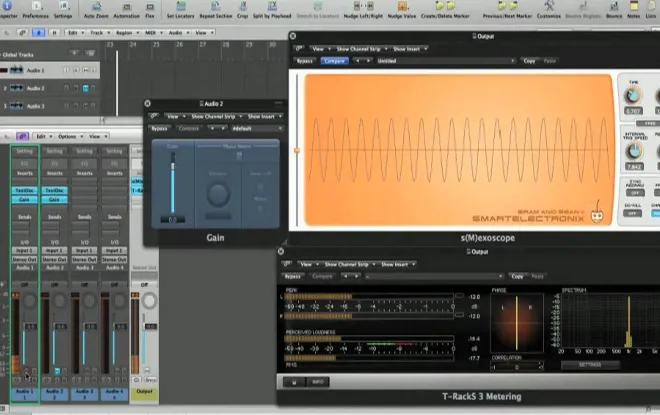
Task: Open the Arrange View menu
Action: 204,32
